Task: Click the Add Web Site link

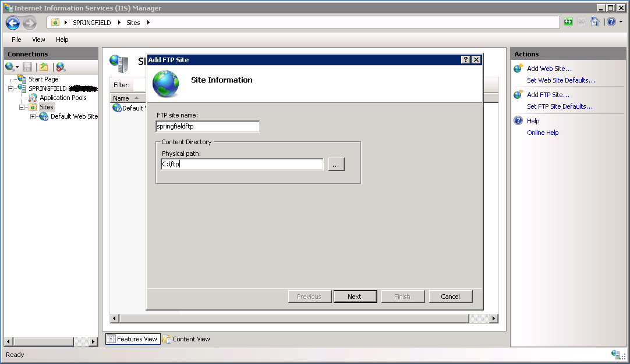Action: click(549, 69)
